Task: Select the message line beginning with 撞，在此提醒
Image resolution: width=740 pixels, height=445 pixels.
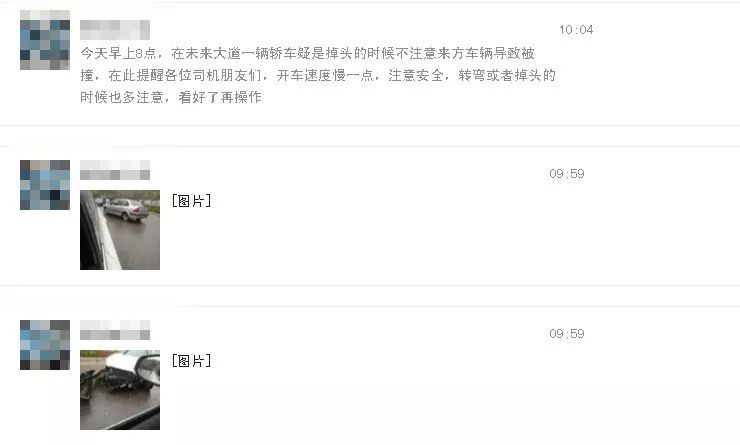Action: 318,75
